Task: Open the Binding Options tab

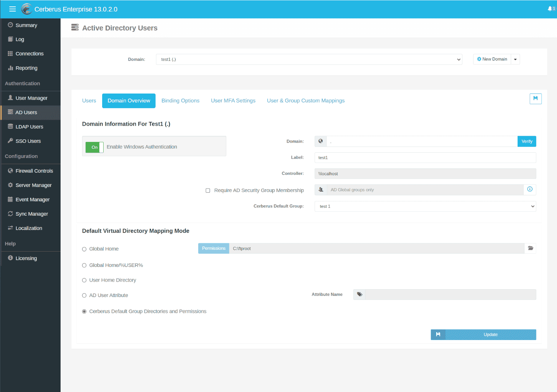Action: (180, 101)
